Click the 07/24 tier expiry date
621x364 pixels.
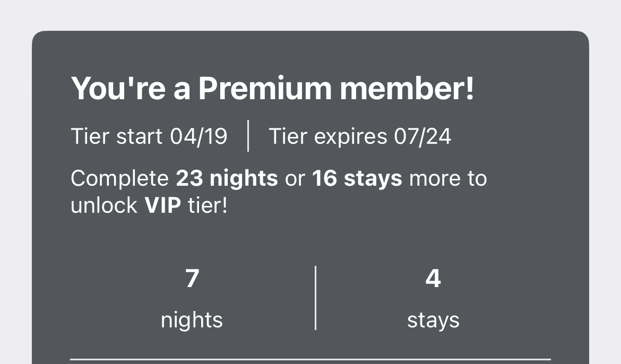[x=422, y=136]
